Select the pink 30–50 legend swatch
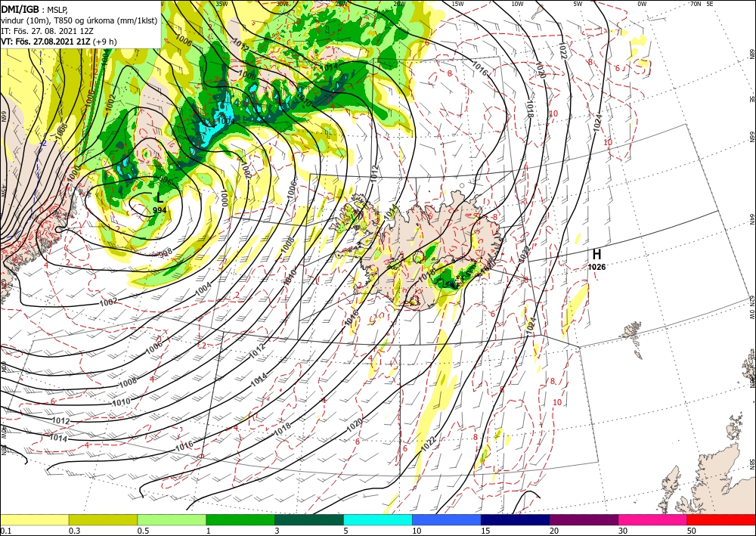 tap(653, 520)
